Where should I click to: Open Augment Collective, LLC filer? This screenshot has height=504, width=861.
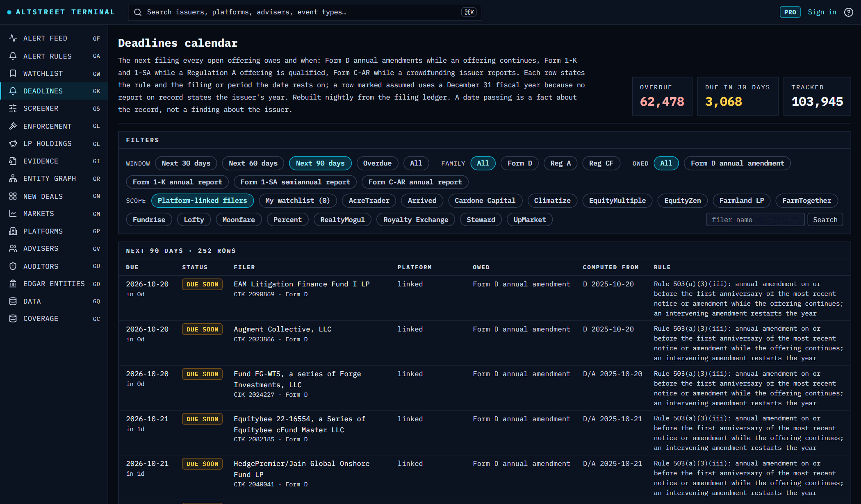pyautogui.click(x=282, y=329)
